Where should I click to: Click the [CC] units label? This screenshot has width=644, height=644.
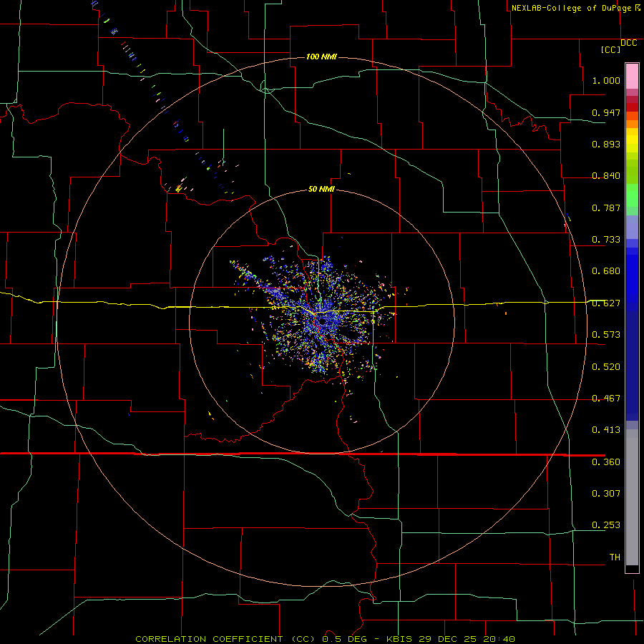(x=610, y=49)
